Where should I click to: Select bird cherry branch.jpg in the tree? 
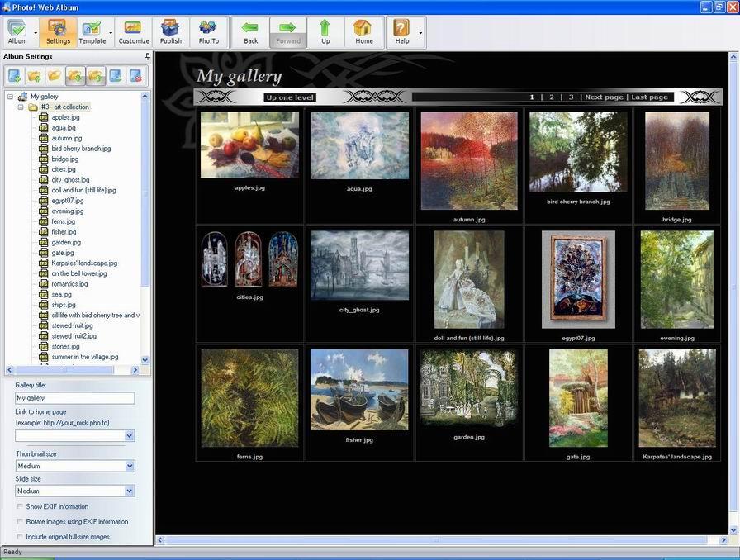point(81,149)
